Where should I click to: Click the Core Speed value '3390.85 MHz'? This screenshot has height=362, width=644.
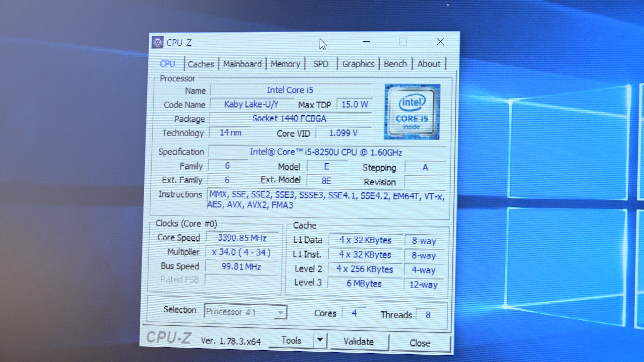242,238
